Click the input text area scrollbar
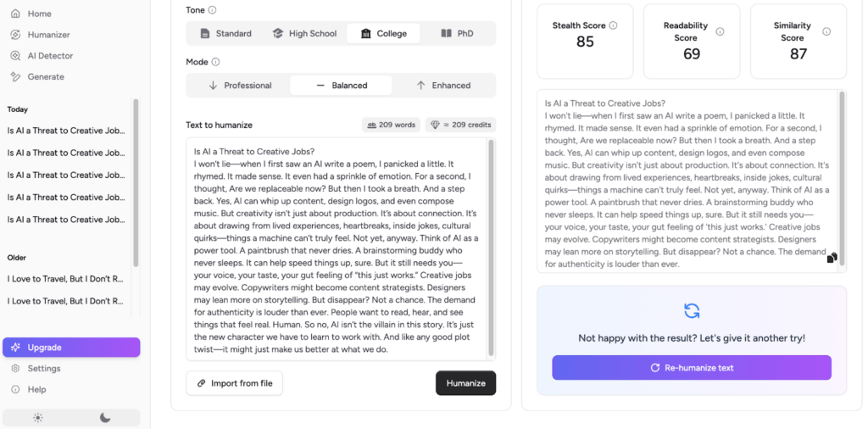The height and width of the screenshot is (429, 868). click(491, 248)
